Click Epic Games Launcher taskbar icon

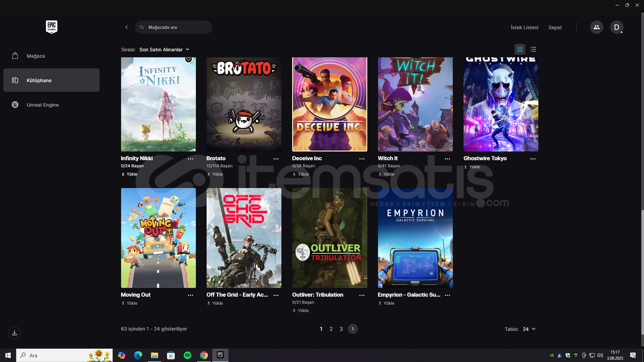[220, 355]
